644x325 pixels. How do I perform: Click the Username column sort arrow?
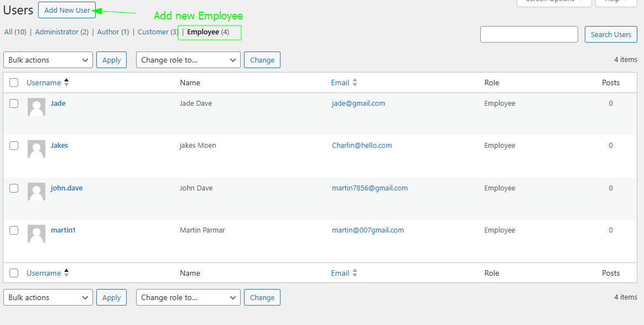(x=66, y=82)
